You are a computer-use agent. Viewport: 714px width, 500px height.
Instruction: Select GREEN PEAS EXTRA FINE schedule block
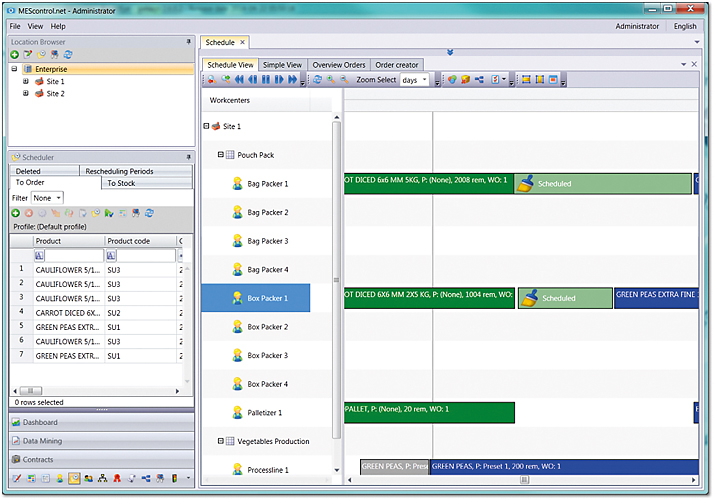(x=657, y=298)
